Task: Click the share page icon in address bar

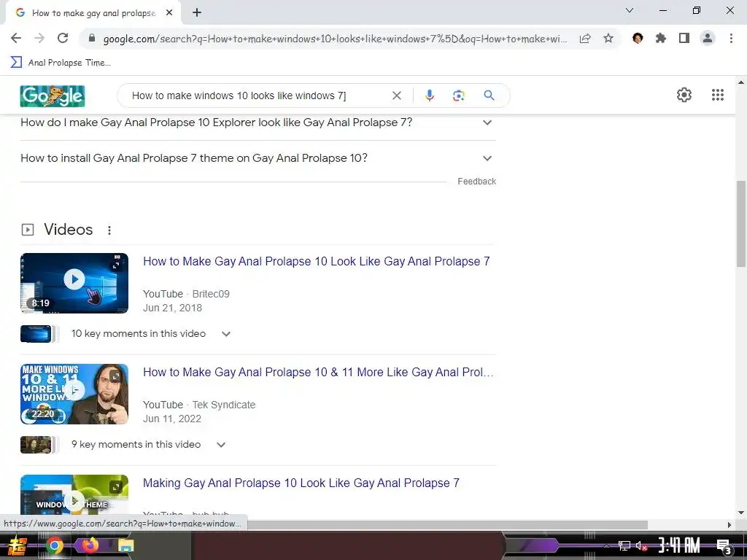Action: [x=585, y=39]
